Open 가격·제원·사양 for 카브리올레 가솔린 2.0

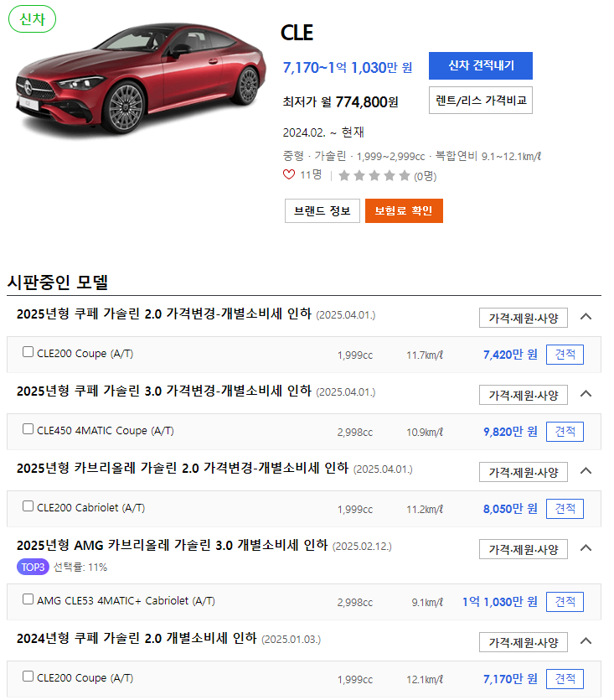point(524,472)
